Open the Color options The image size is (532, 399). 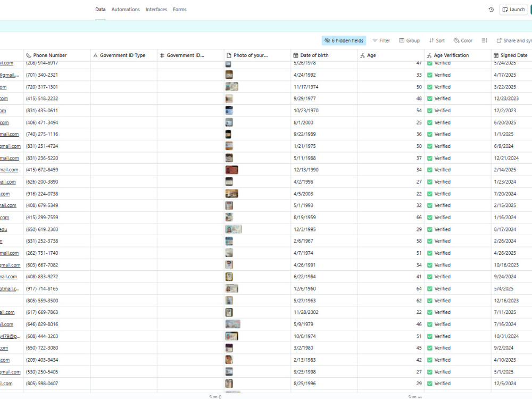pyautogui.click(x=463, y=40)
